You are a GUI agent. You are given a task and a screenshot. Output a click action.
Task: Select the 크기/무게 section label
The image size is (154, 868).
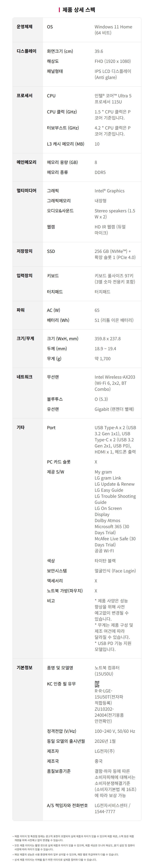25,338
